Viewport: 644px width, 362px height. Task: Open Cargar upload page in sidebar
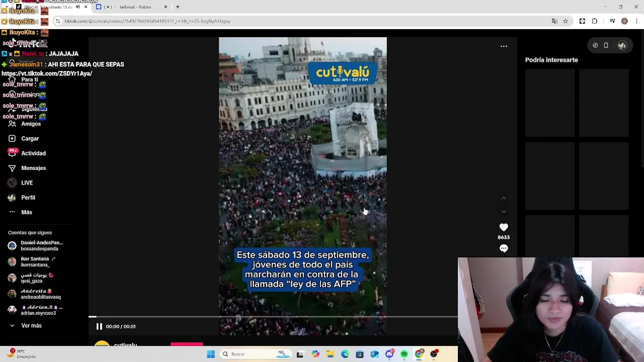pos(24,138)
